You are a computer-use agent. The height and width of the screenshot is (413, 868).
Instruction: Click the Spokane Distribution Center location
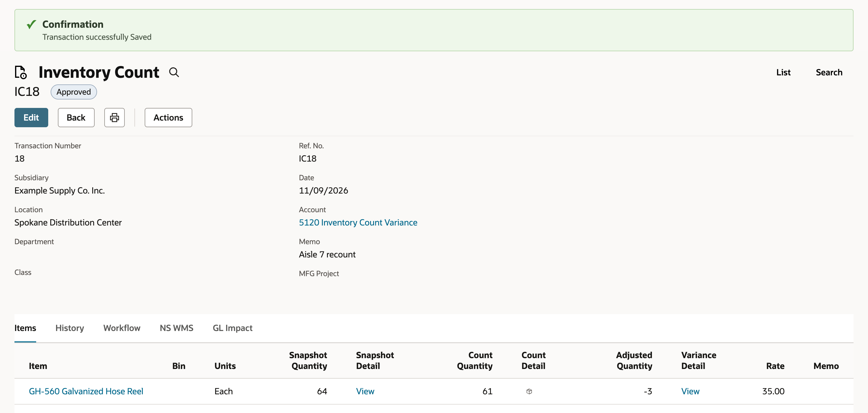[68, 222]
